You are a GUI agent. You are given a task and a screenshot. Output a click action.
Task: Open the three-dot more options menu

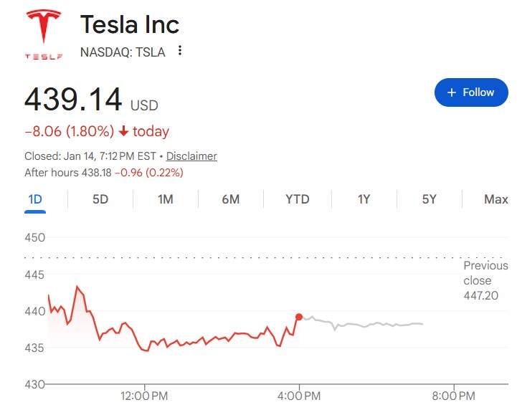click(180, 51)
